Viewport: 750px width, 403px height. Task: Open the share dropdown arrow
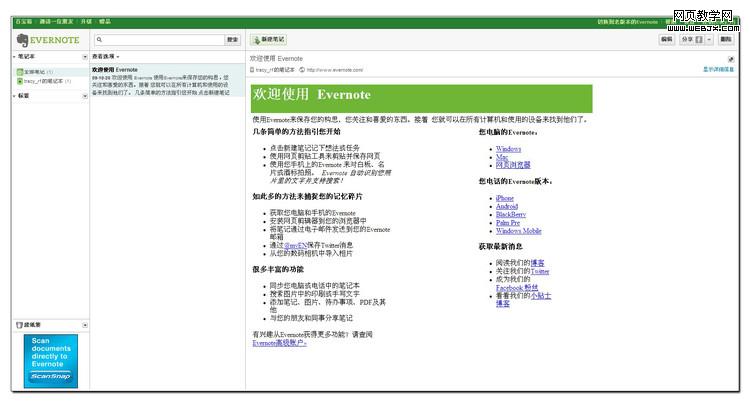(709, 40)
